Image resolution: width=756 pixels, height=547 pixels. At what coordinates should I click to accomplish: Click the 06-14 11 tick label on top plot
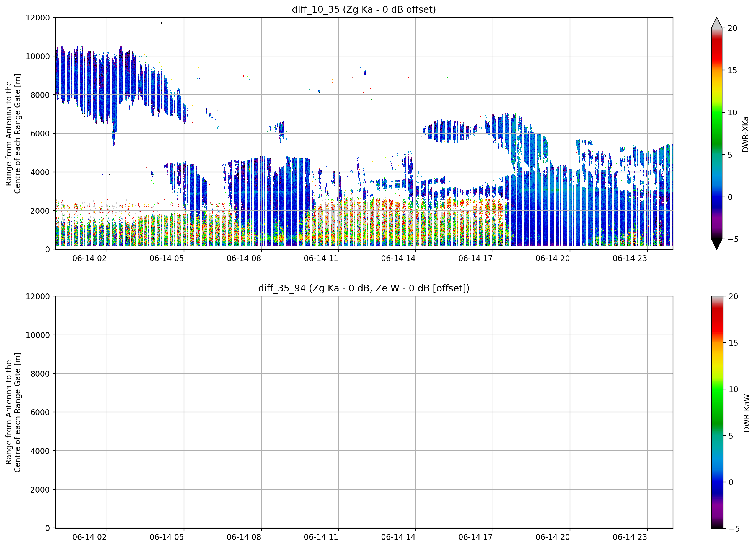(x=321, y=258)
